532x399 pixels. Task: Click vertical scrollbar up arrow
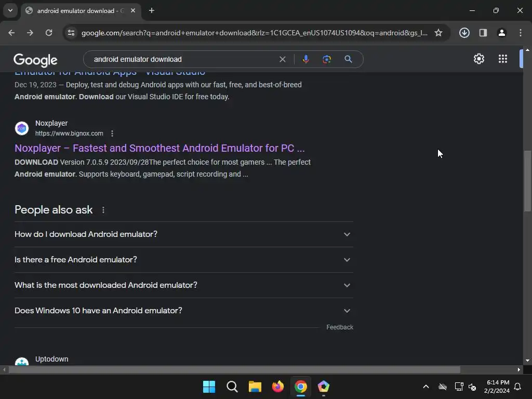pos(527,50)
